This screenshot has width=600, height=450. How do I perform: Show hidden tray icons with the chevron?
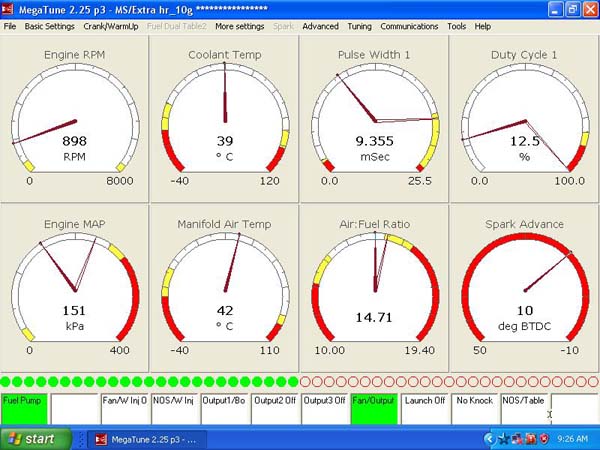point(489,439)
